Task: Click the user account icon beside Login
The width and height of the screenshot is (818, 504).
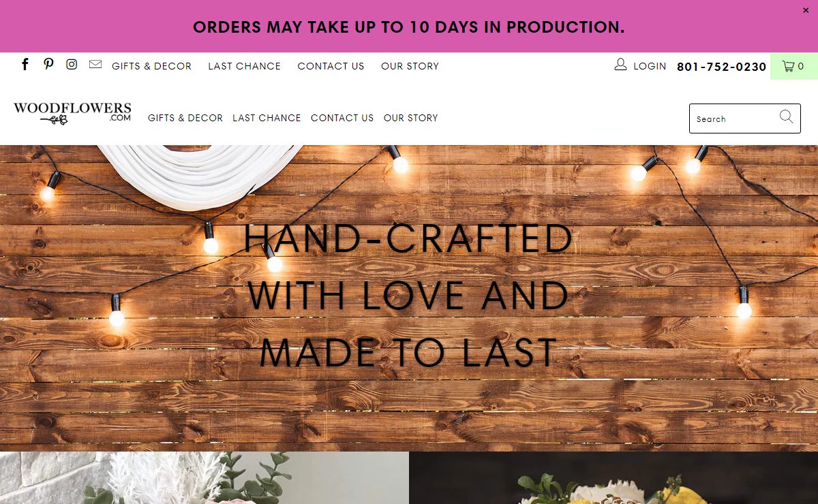Action: coord(620,65)
